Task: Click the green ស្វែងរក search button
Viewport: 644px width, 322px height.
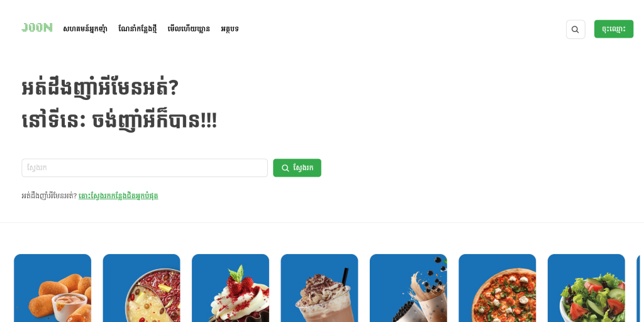Action: point(297,168)
